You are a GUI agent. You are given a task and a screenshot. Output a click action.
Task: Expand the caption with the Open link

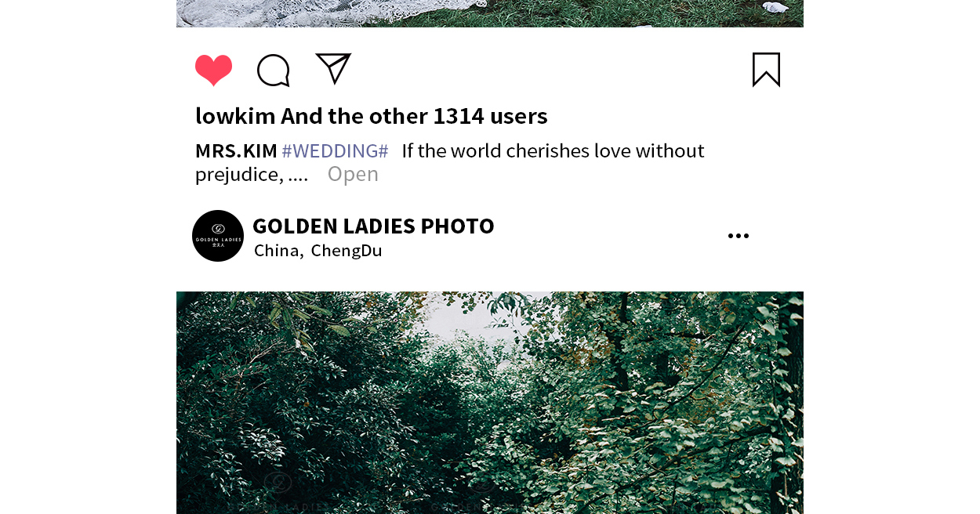click(x=353, y=174)
